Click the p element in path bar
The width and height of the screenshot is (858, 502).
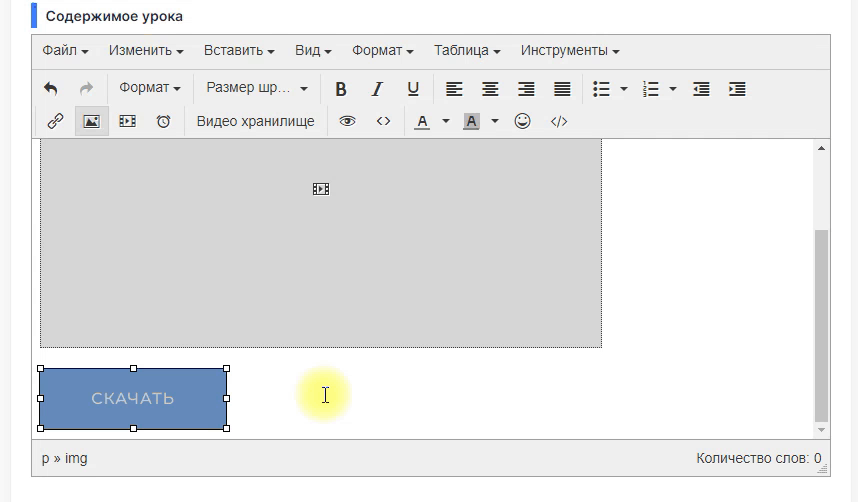[x=45, y=459]
